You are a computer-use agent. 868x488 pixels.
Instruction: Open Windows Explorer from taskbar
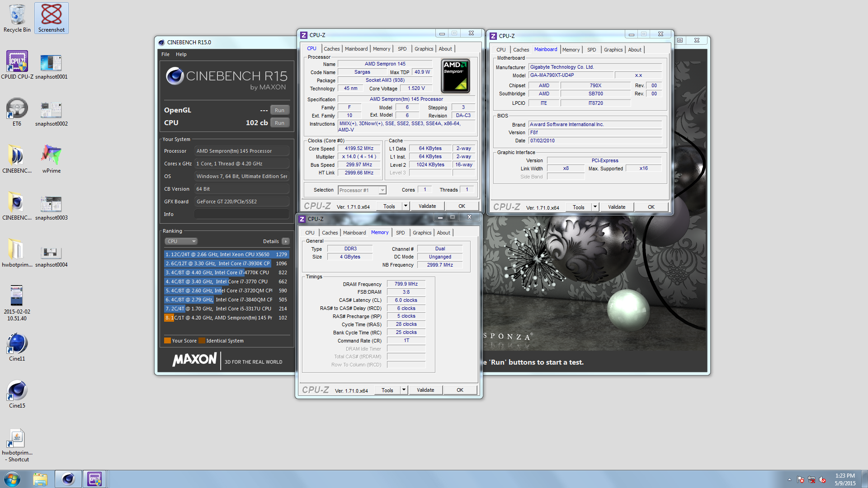click(x=40, y=479)
